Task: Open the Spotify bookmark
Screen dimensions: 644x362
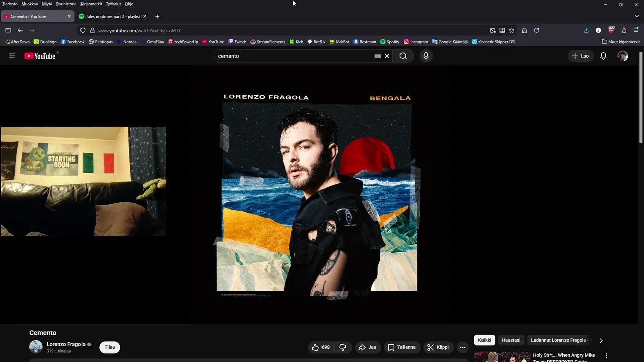Action: pyautogui.click(x=390, y=42)
